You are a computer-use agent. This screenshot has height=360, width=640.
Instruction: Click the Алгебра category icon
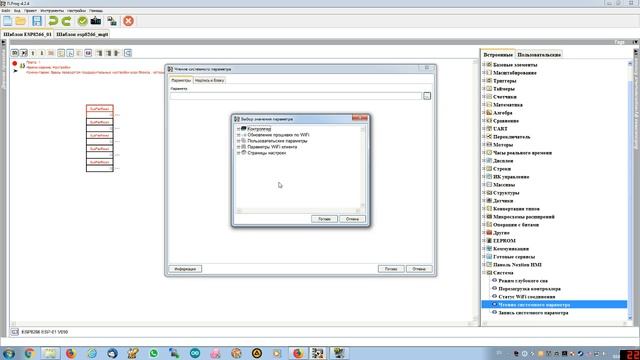pos(489,112)
